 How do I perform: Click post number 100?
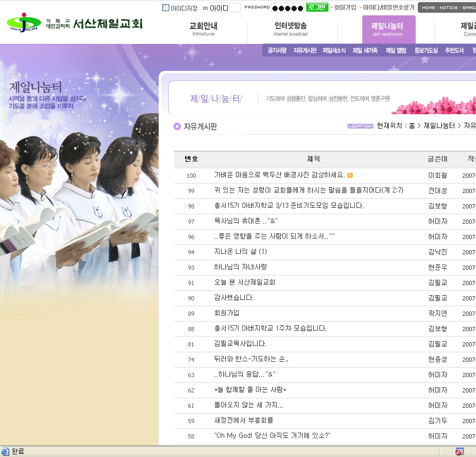[191, 176]
